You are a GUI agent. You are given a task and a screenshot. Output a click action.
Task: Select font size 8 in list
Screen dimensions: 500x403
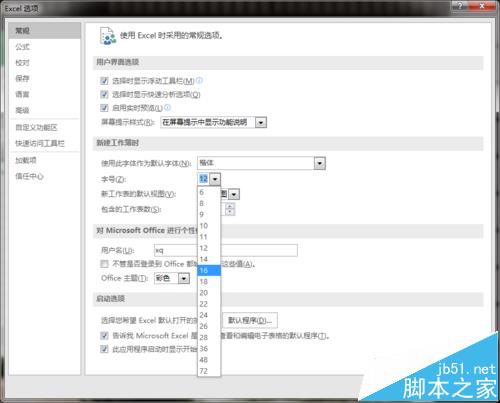209,203
